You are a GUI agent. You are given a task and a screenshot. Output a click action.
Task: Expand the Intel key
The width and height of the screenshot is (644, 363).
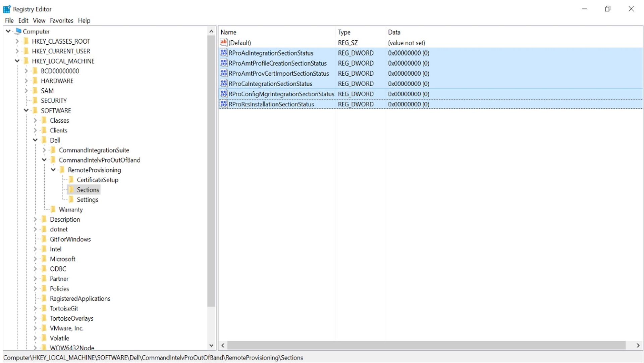point(35,249)
